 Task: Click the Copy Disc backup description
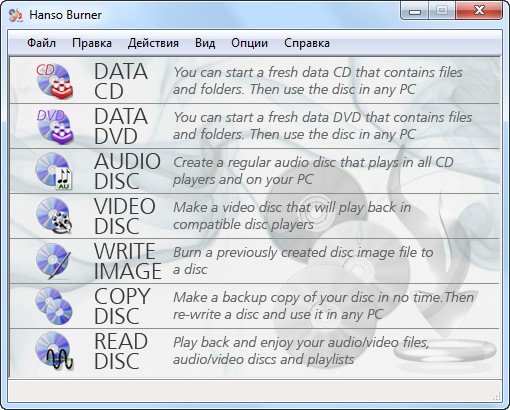(x=323, y=306)
